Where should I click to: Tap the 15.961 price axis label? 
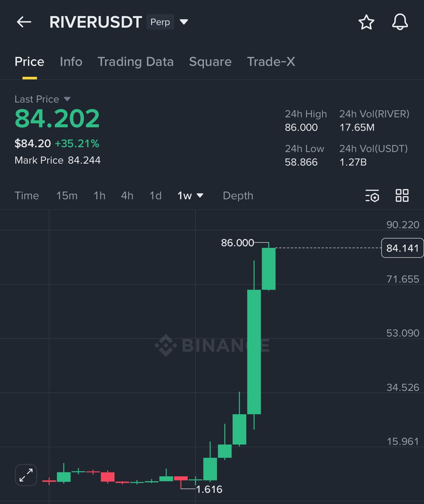point(403,441)
